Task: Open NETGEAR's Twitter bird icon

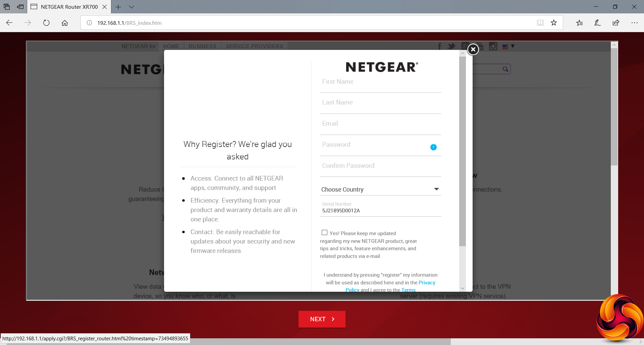Action: pyautogui.click(x=451, y=46)
